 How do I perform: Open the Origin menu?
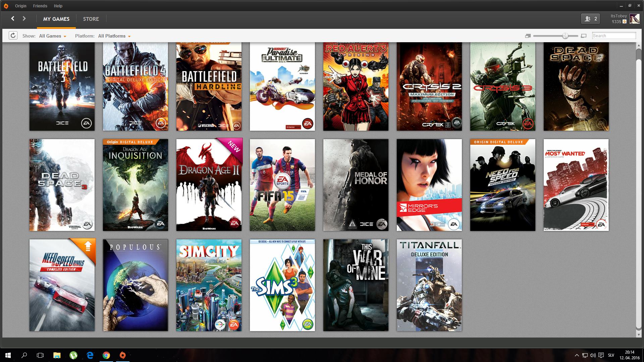[20, 6]
